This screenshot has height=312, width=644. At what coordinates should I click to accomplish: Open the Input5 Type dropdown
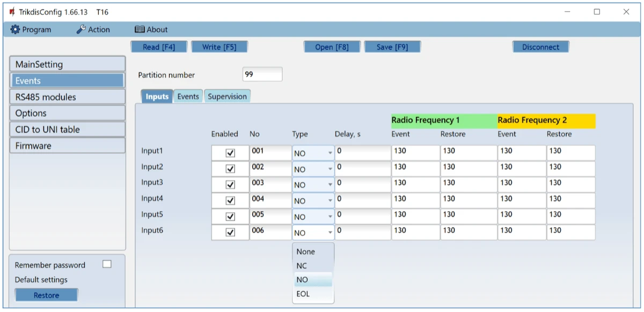pos(330,217)
